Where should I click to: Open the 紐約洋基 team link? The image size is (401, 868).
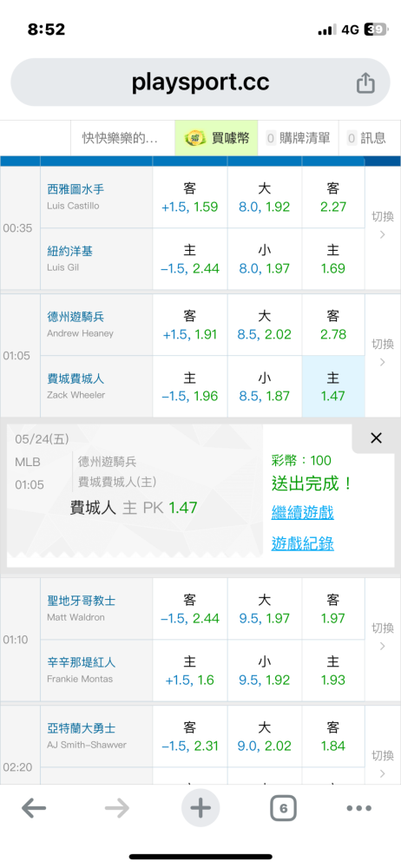(69, 252)
